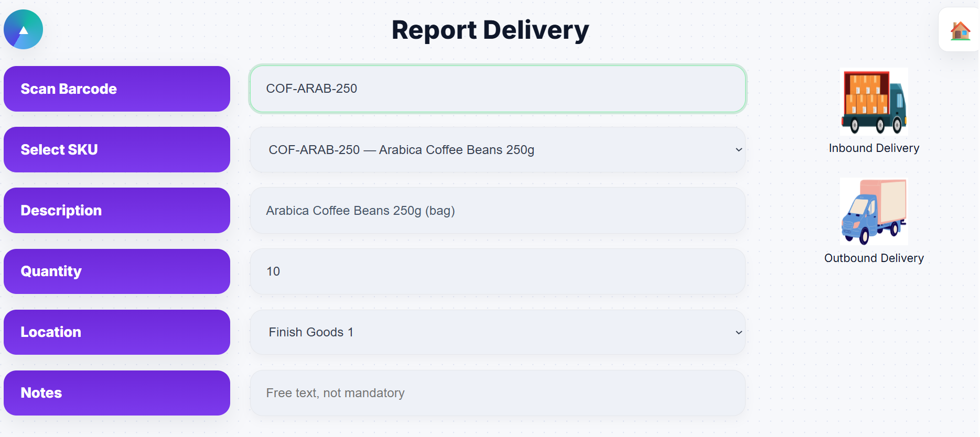Viewport: 980px width, 437px height.
Task: Click the Inbound Delivery text label
Action: click(x=874, y=148)
